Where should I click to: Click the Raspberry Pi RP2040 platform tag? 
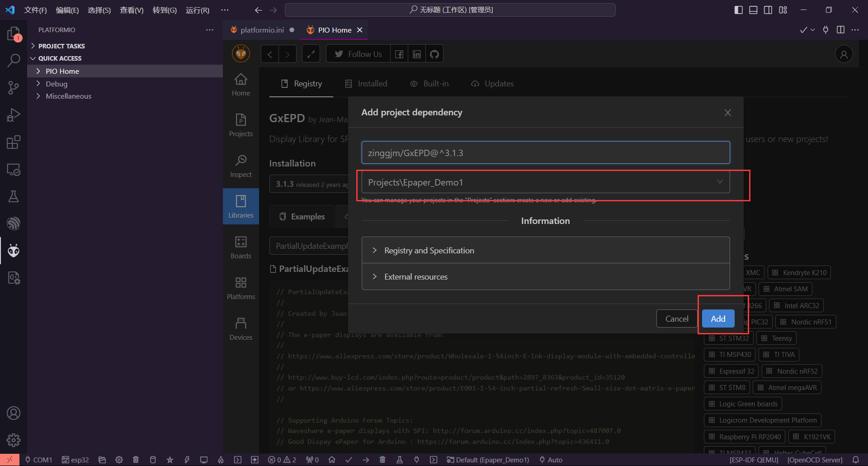pyautogui.click(x=745, y=437)
